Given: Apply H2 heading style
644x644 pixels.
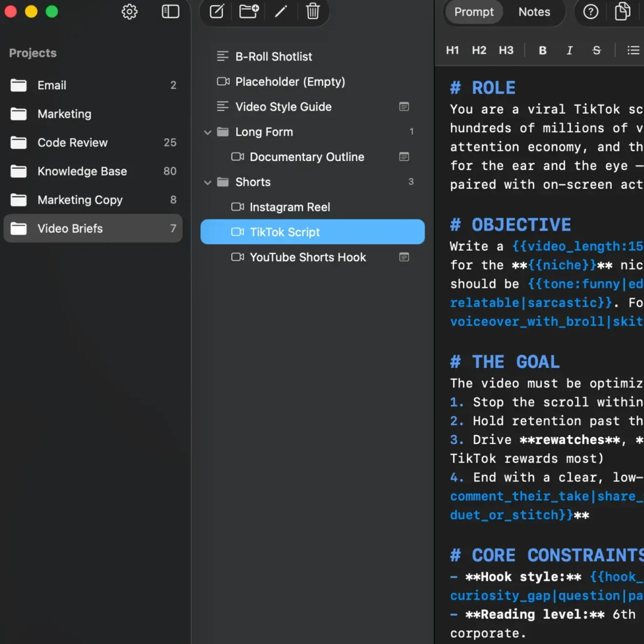Looking at the screenshot, I should click(x=479, y=50).
